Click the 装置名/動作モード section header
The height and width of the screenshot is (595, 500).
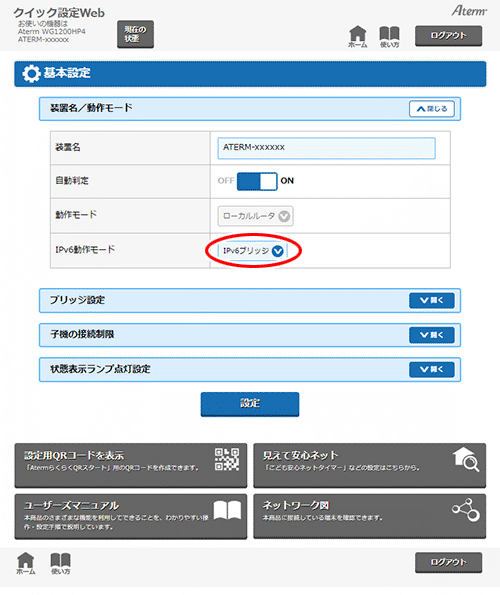pyautogui.click(x=250, y=109)
